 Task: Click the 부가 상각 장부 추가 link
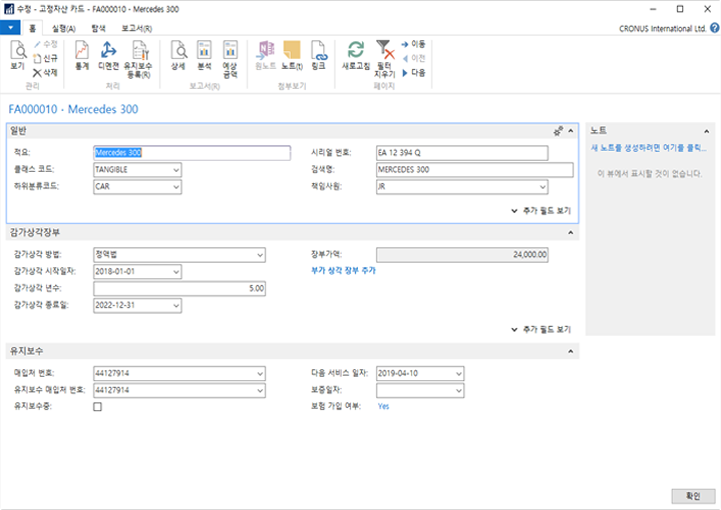tap(343, 271)
